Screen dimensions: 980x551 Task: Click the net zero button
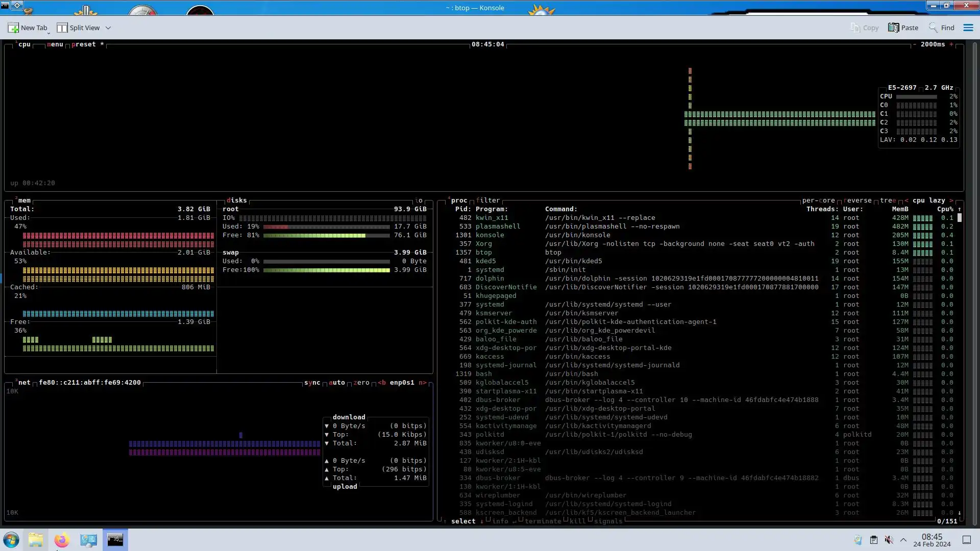point(361,383)
